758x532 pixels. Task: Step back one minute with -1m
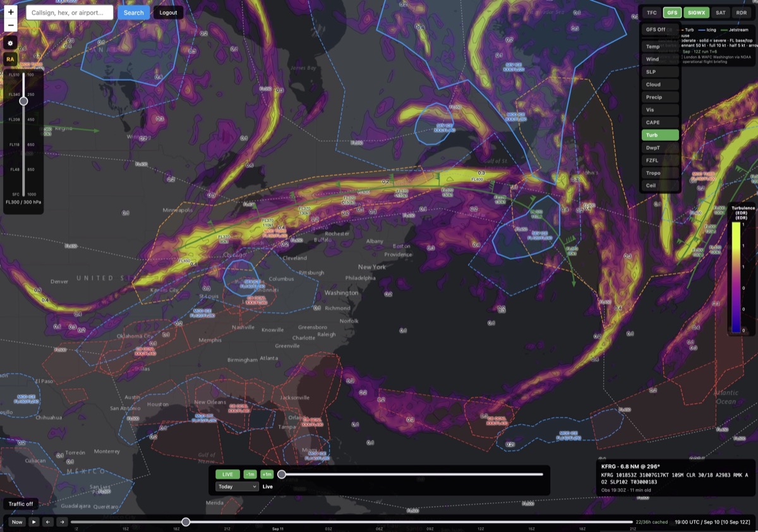coord(250,475)
